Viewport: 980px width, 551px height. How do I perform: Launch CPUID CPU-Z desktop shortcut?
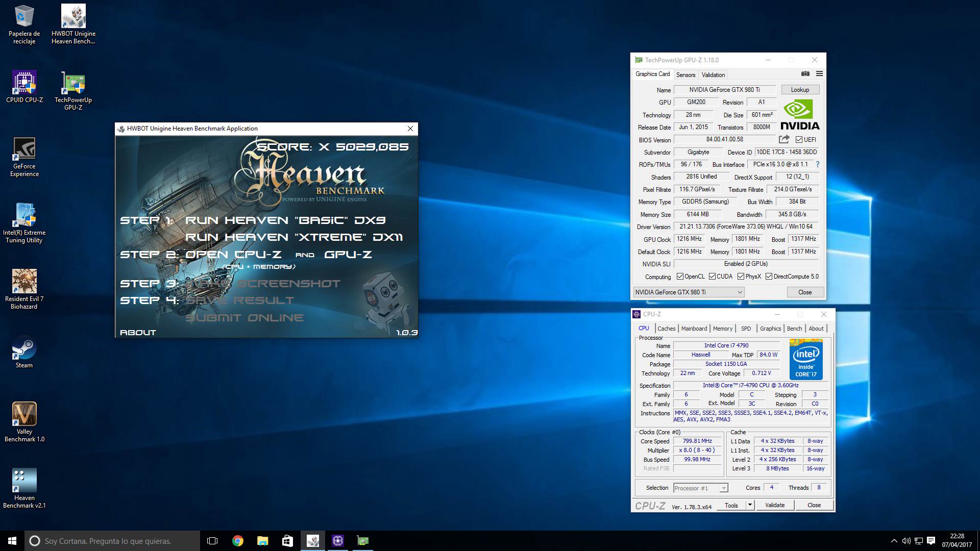24,87
